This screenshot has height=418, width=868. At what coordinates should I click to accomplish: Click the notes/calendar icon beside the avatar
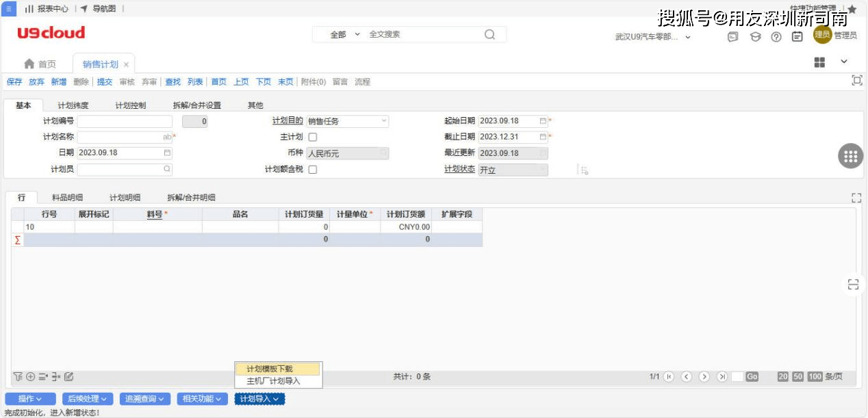[796, 36]
